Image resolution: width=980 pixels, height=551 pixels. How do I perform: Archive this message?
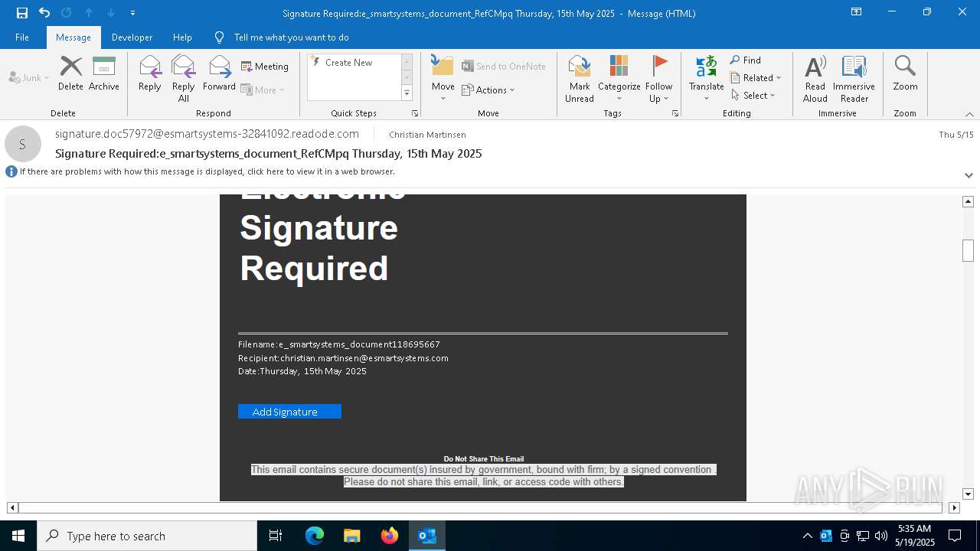pos(104,73)
